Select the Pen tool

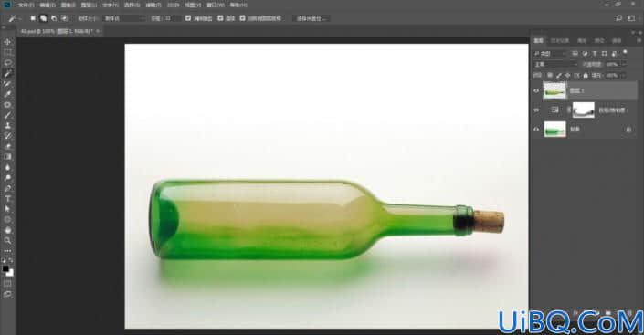(7, 188)
